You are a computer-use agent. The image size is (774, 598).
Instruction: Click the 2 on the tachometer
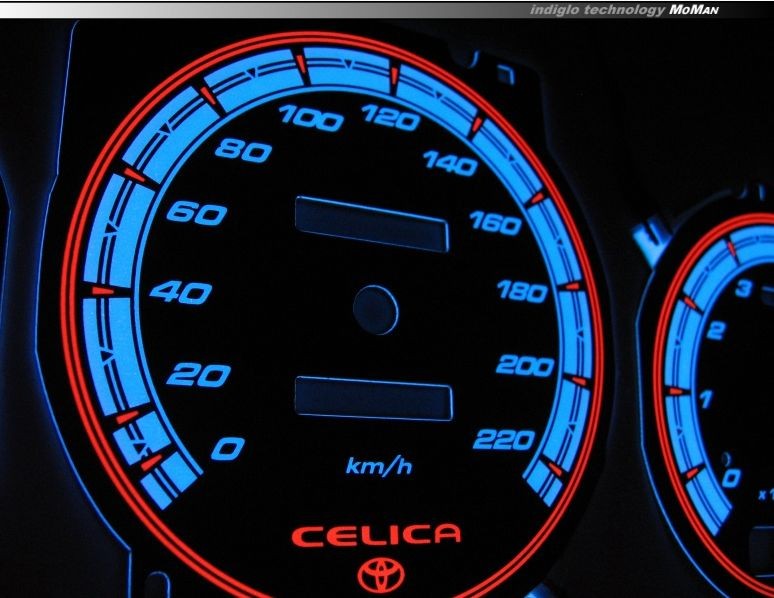[x=716, y=330]
